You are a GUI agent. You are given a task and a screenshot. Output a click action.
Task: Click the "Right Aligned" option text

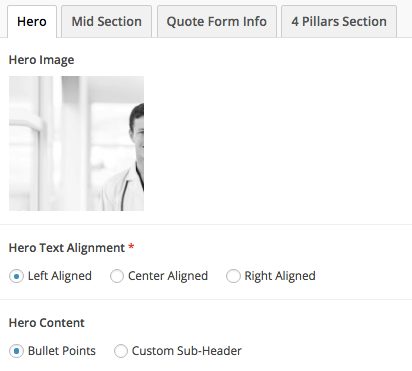tap(280, 276)
